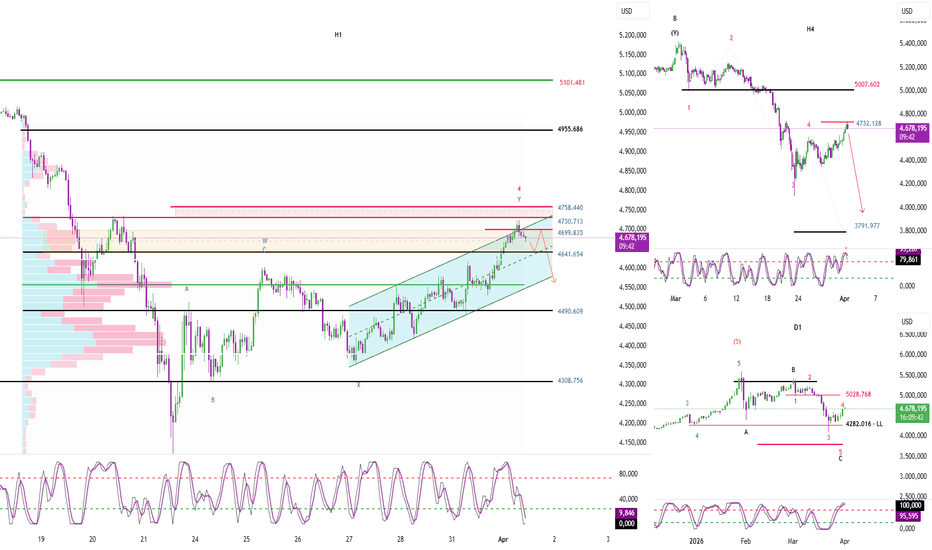Viewport: 932px width, 550px height.
Task: Select the black horizontal line at 4308.756
Action: (x=276, y=382)
